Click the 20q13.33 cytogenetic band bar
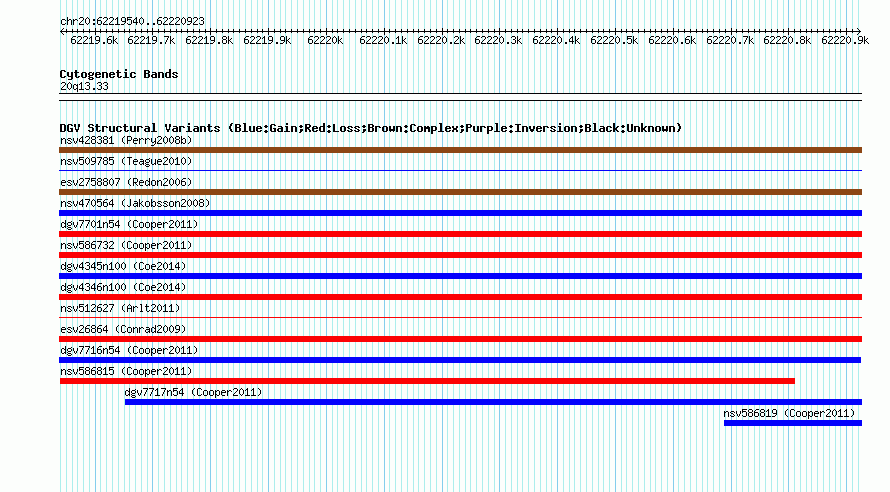The image size is (890, 492). 460,97
